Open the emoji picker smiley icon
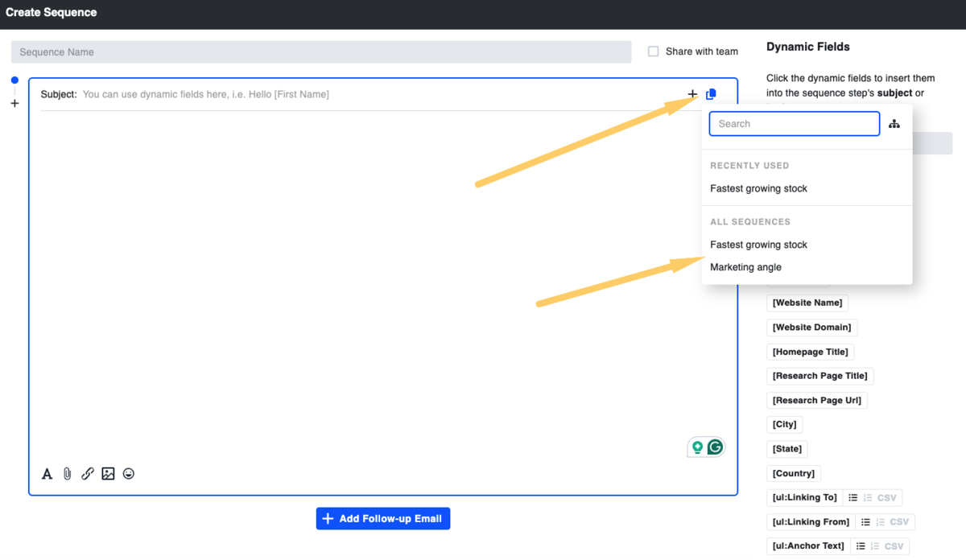The image size is (966, 560). [x=129, y=474]
